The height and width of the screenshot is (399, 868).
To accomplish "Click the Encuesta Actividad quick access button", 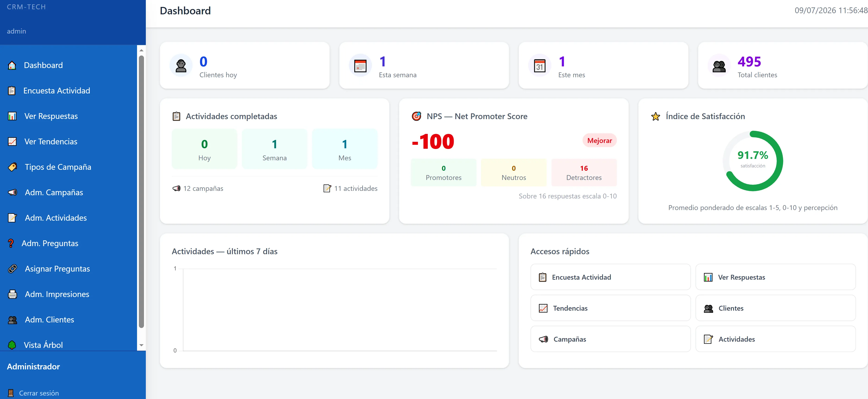I will [x=610, y=277].
